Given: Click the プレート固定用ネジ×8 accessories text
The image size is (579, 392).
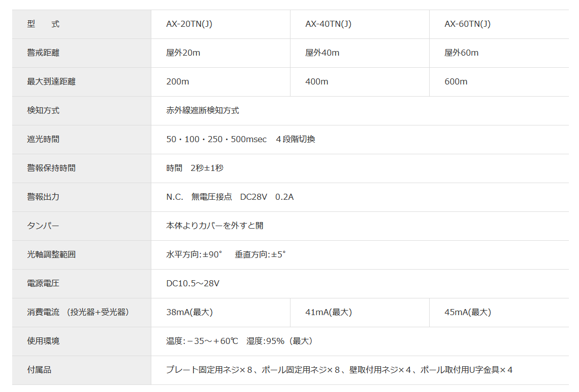Looking at the screenshot, I should pyautogui.click(x=209, y=369).
